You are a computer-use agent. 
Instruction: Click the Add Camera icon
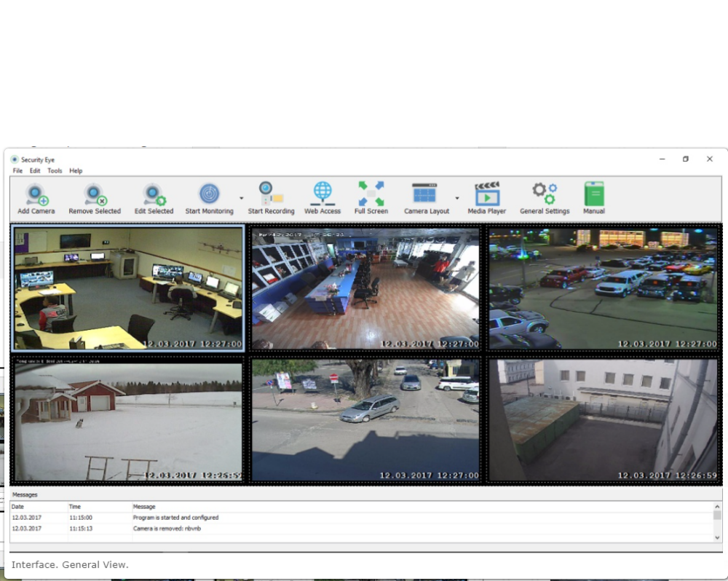click(36, 194)
